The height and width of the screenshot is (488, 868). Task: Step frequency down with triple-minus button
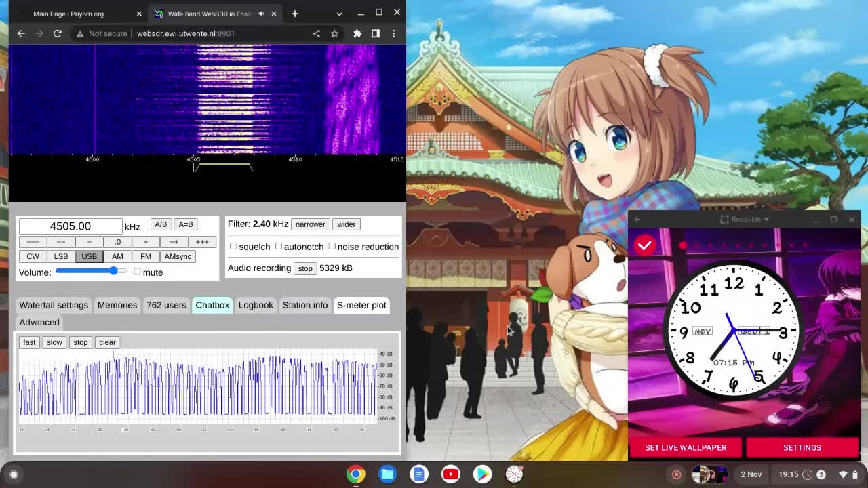tap(33, 242)
